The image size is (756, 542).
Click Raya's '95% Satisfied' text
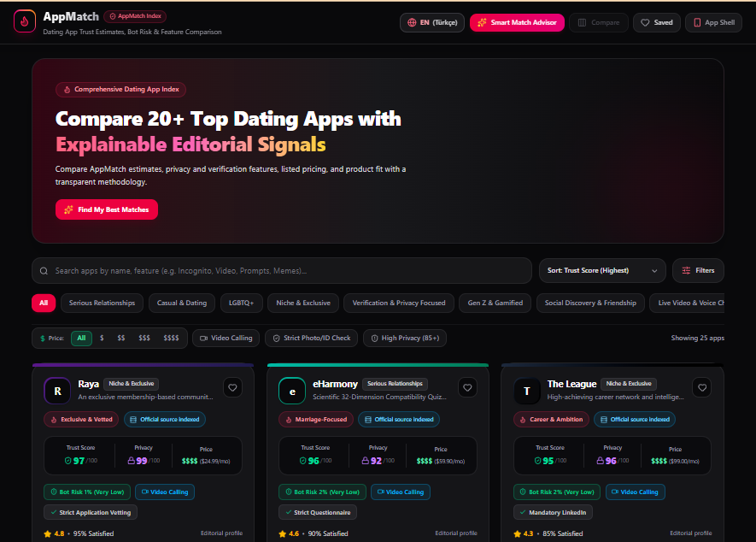pos(93,533)
